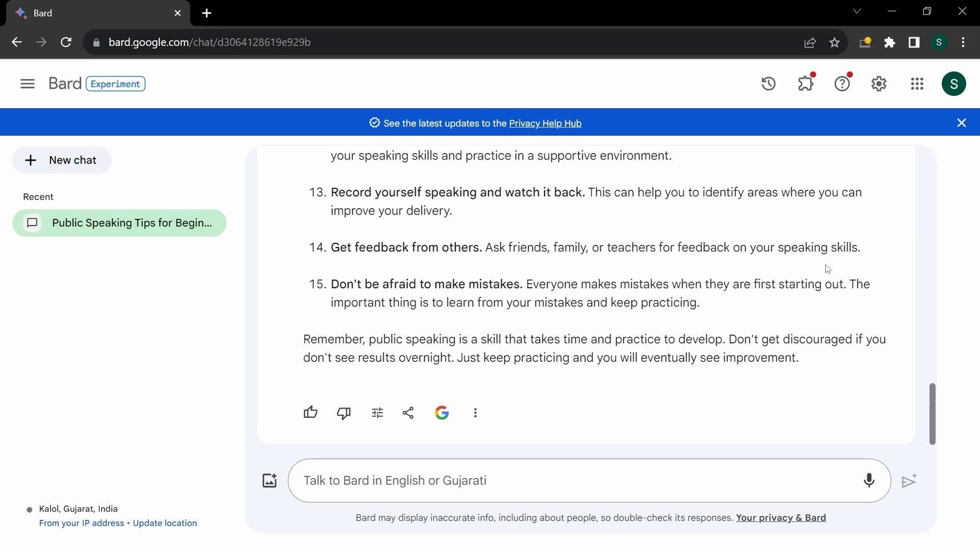The height and width of the screenshot is (551, 980).
Task: Open Bard activity history icon
Action: click(x=768, y=84)
